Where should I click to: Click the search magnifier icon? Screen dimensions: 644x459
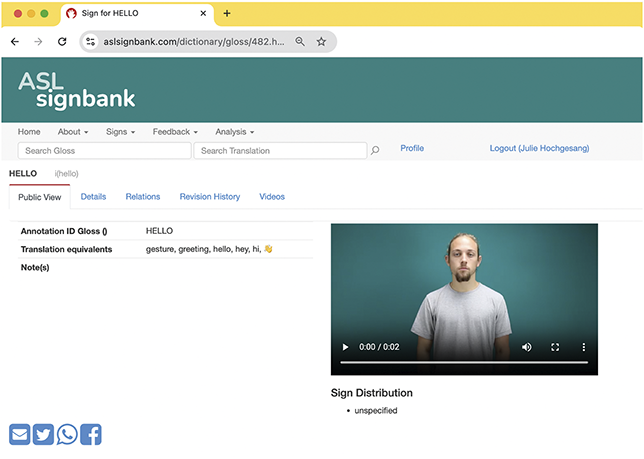click(375, 150)
